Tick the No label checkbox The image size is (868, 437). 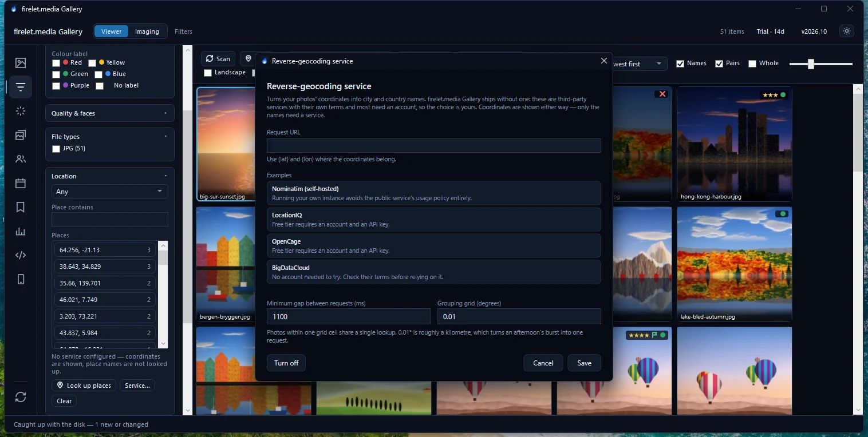pos(100,86)
